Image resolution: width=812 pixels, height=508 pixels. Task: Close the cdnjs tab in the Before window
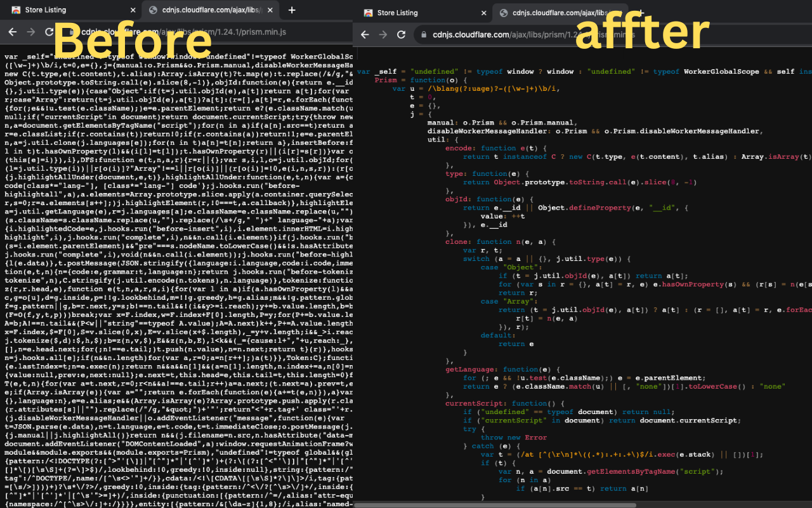[269, 10]
